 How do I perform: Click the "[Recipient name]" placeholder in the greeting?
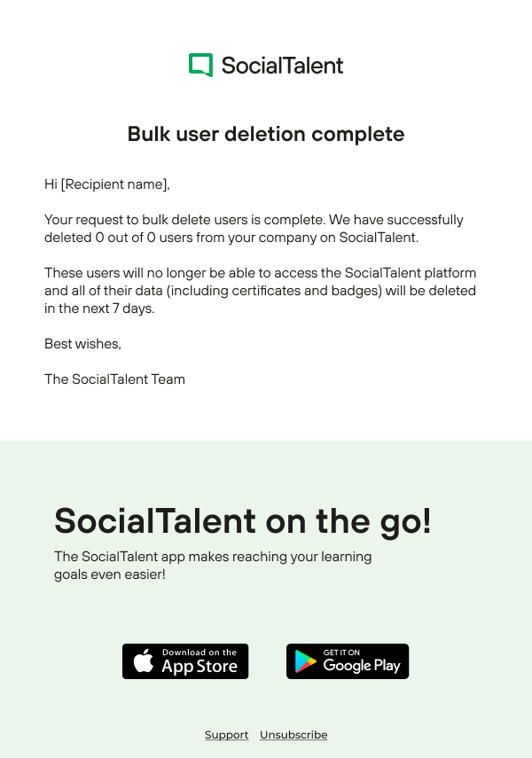pyautogui.click(x=114, y=184)
